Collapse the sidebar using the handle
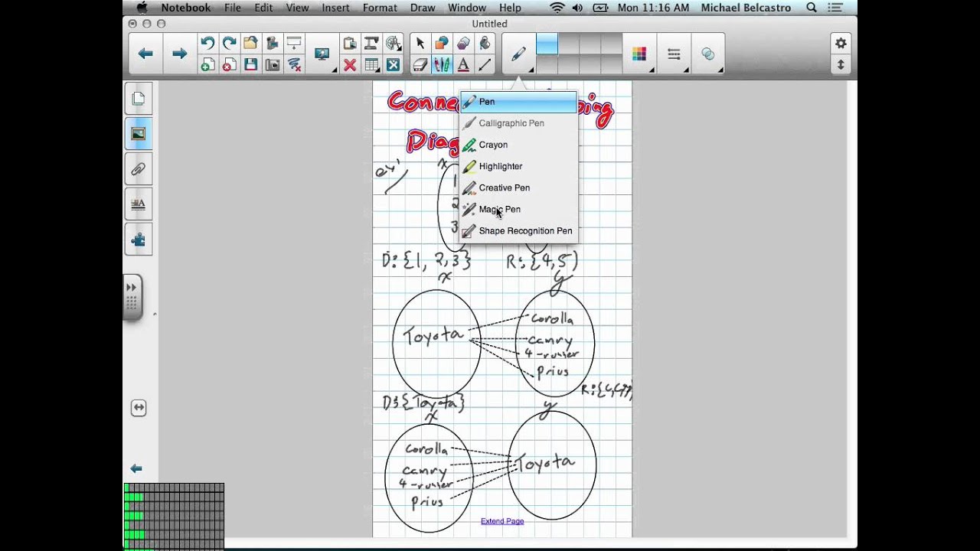Viewport: 980px width, 551px height. (132, 296)
